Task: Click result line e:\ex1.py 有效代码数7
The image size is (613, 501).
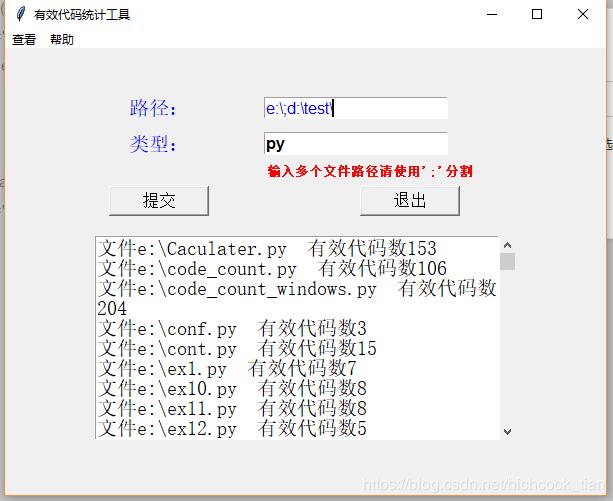Action: (x=227, y=369)
